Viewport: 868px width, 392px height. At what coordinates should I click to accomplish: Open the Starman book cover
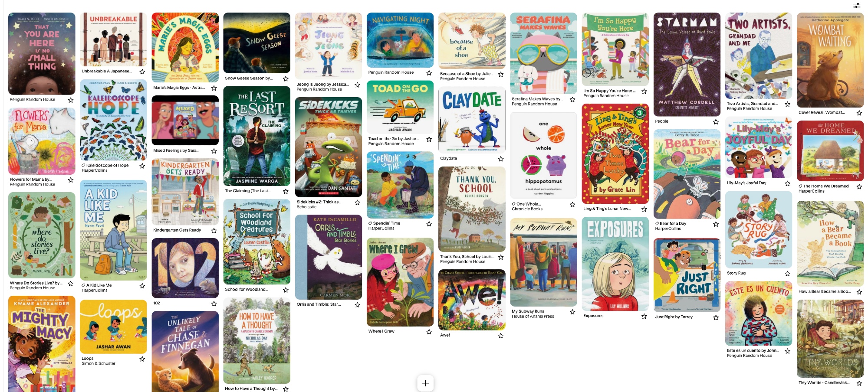(687, 64)
